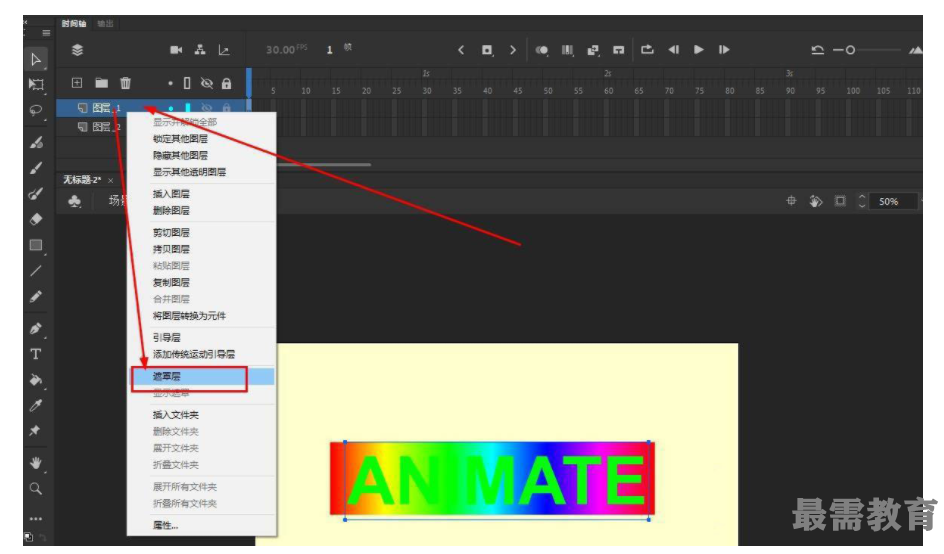The image size is (944, 554).
Task: Center the stage using crosshair icon
Action: click(791, 201)
